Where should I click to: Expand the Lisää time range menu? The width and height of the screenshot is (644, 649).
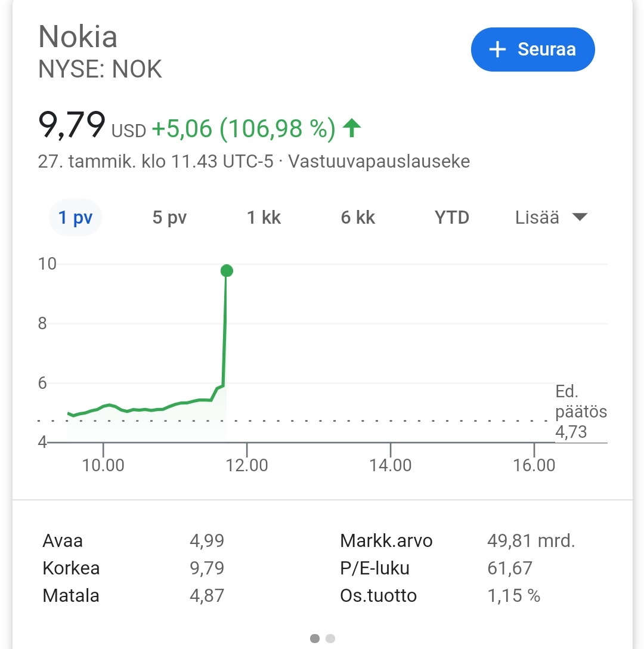point(552,217)
